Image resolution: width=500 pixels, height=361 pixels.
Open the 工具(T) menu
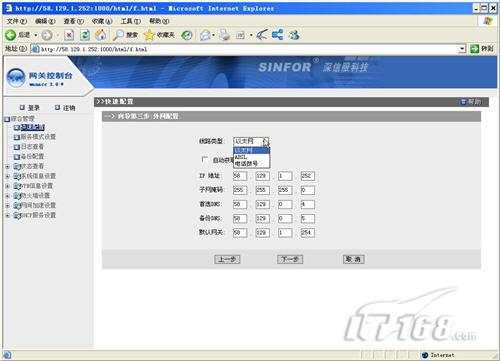[x=131, y=21]
